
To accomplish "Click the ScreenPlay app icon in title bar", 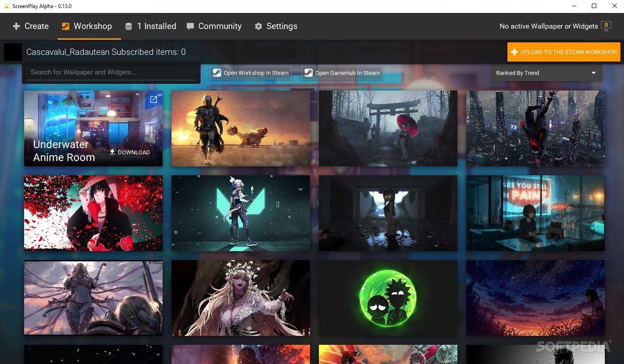I will point(6,6).
